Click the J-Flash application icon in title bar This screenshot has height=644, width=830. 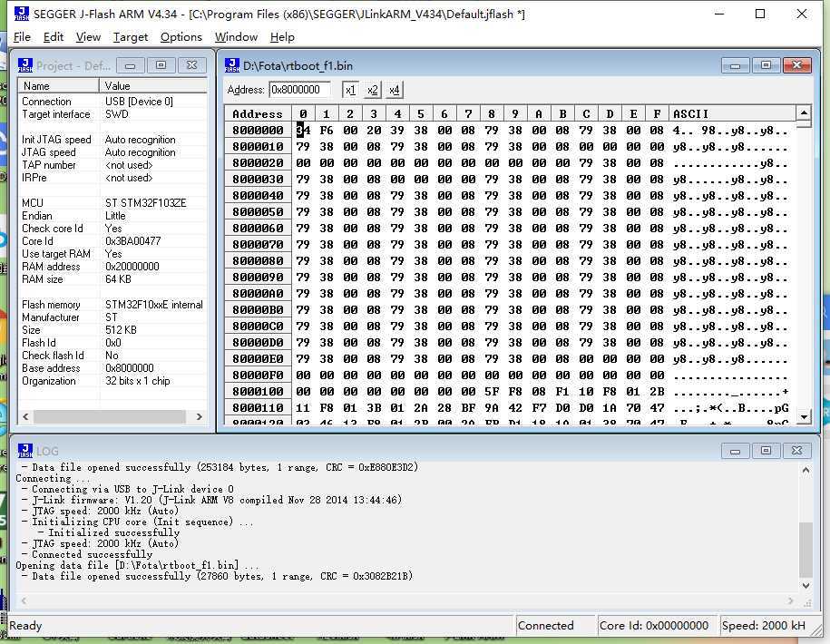pyautogui.click(x=22, y=14)
